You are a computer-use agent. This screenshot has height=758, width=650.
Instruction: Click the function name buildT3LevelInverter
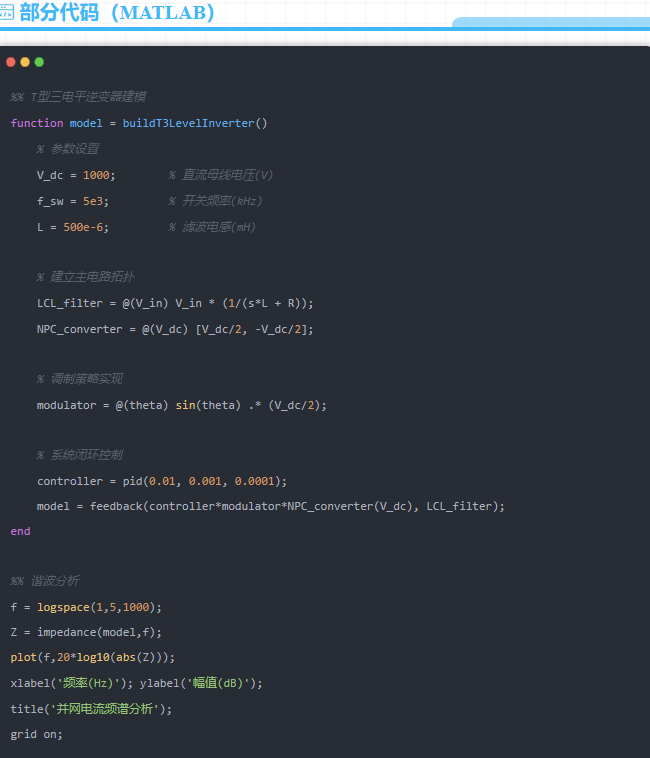click(x=188, y=123)
